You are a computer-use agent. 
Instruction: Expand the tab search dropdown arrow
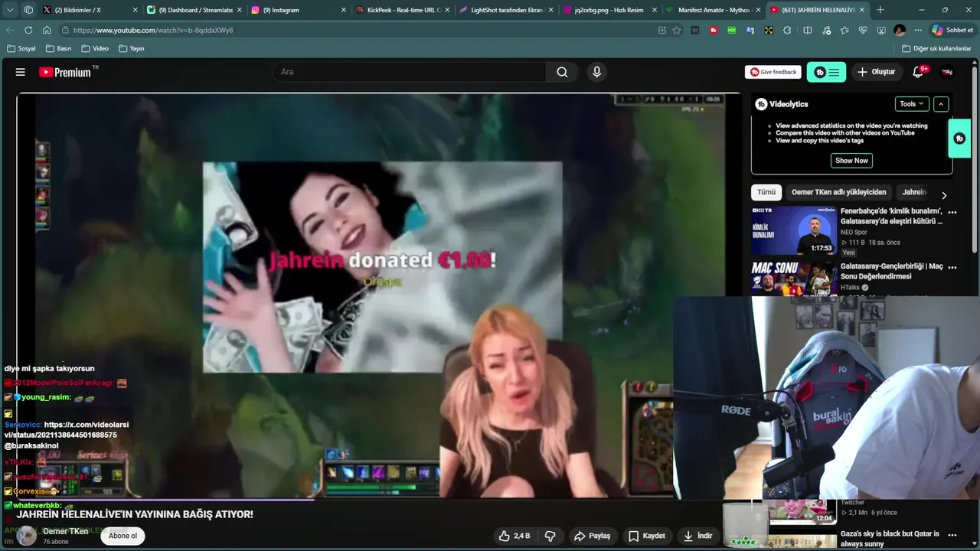click(10, 10)
